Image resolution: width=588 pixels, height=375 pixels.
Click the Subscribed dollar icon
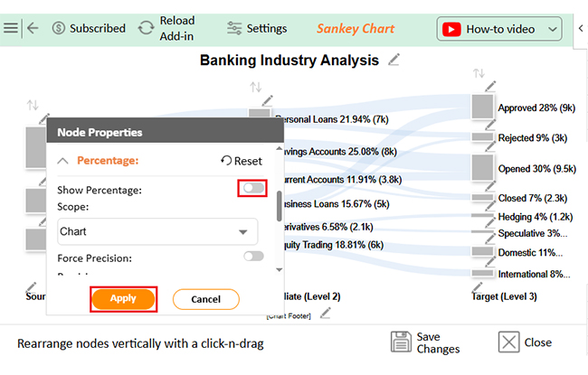(59, 28)
